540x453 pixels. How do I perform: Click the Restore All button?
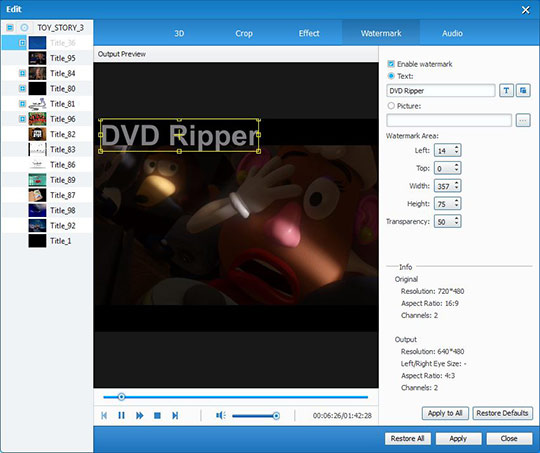point(407,439)
